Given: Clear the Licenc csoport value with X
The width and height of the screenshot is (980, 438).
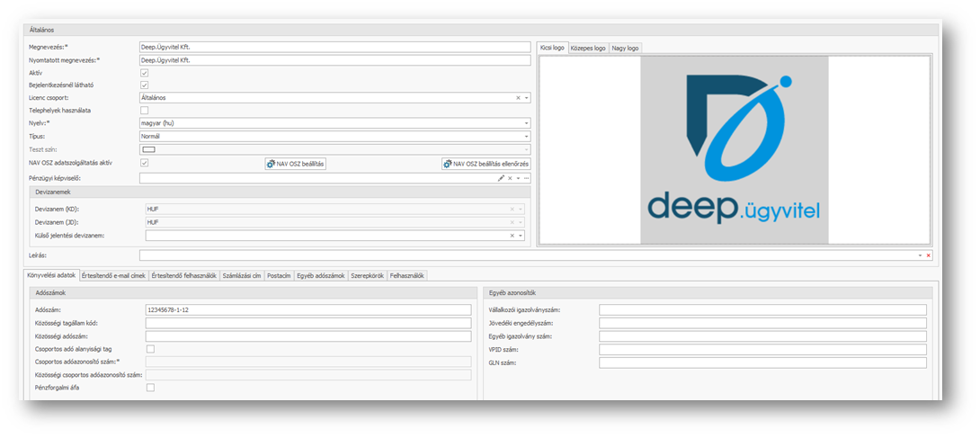Looking at the screenshot, I should coord(518,98).
